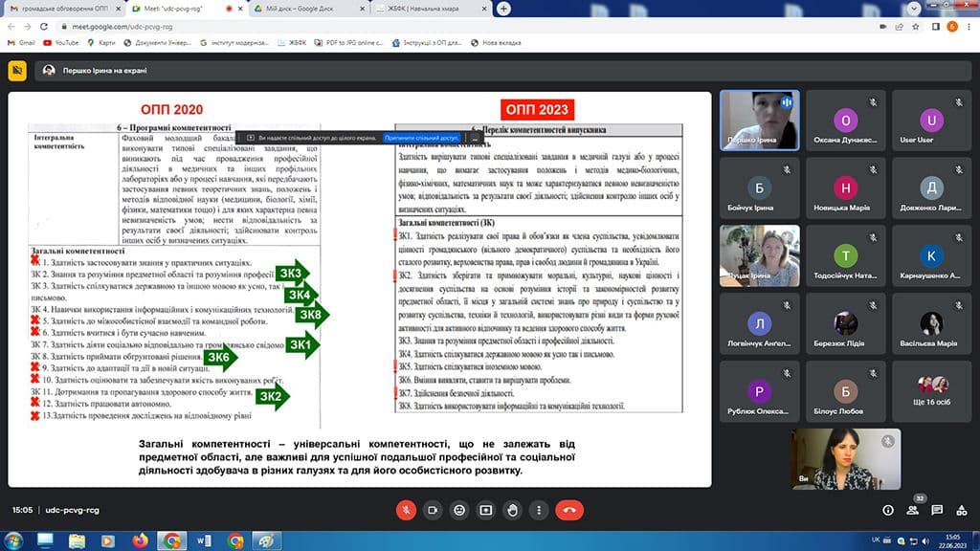
Task: Open Chrome profile avatar
Action: pos(952,27)
